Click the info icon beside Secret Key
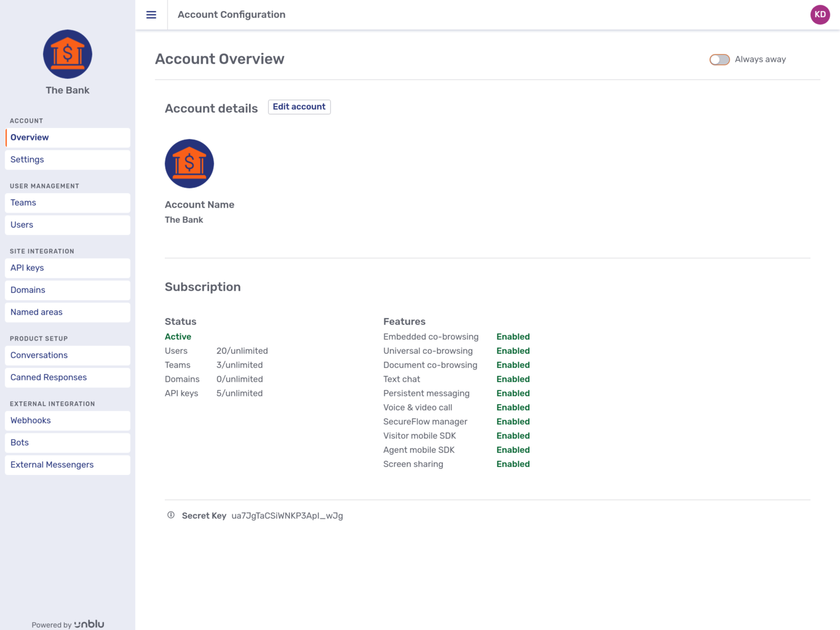Viewport: 840px width, 630px height. click(x=170, y=516)
